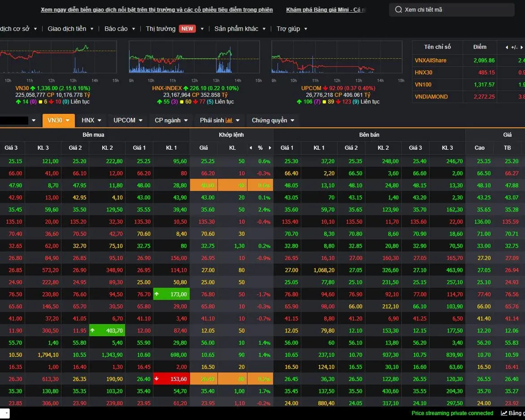Click the UPCOM red down arrow icon
525x420 pixels.
point(325,88)
